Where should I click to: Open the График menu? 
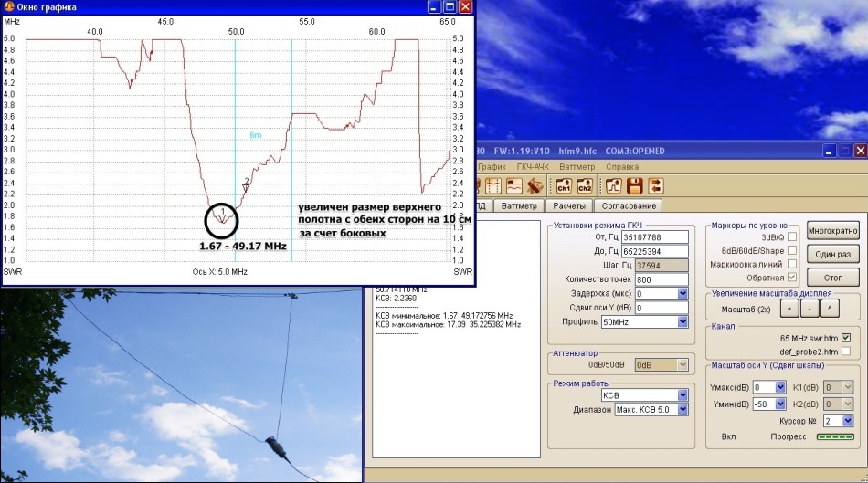[x=492, y=166]
